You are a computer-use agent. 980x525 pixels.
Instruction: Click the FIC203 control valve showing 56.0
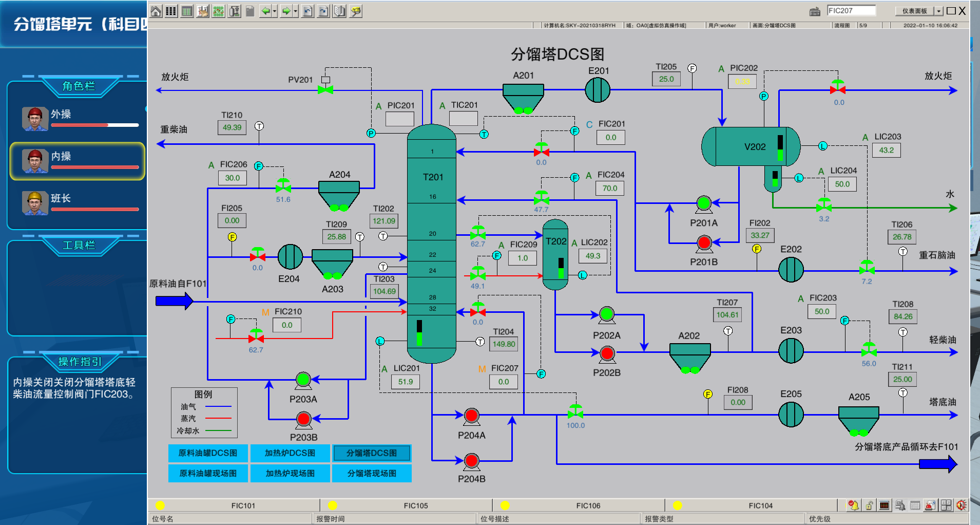(x=869, y=349)
